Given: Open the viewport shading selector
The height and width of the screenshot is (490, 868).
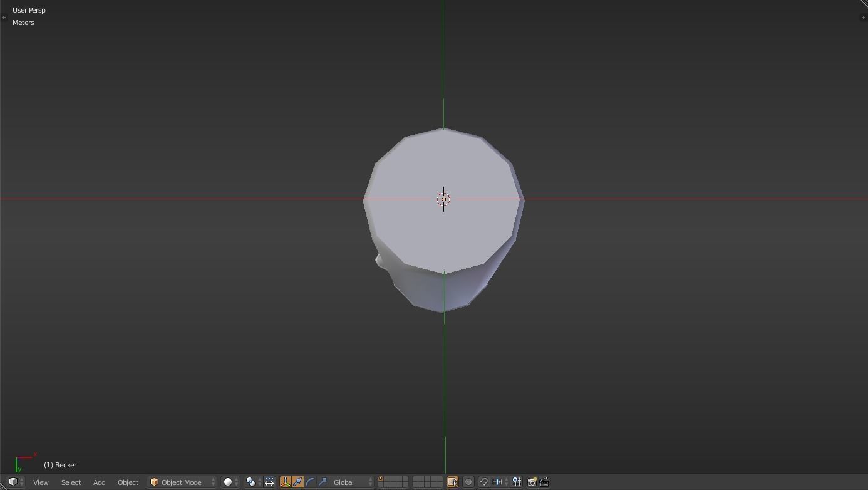Looking at the screenshot, I should [231, 482].
